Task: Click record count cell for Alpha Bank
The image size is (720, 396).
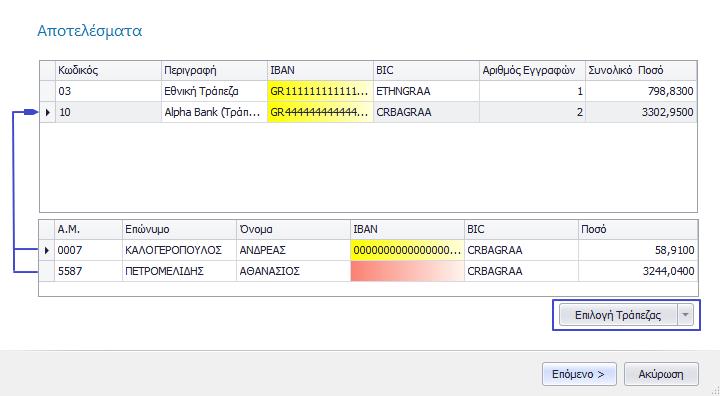Action: click(532, 112)
